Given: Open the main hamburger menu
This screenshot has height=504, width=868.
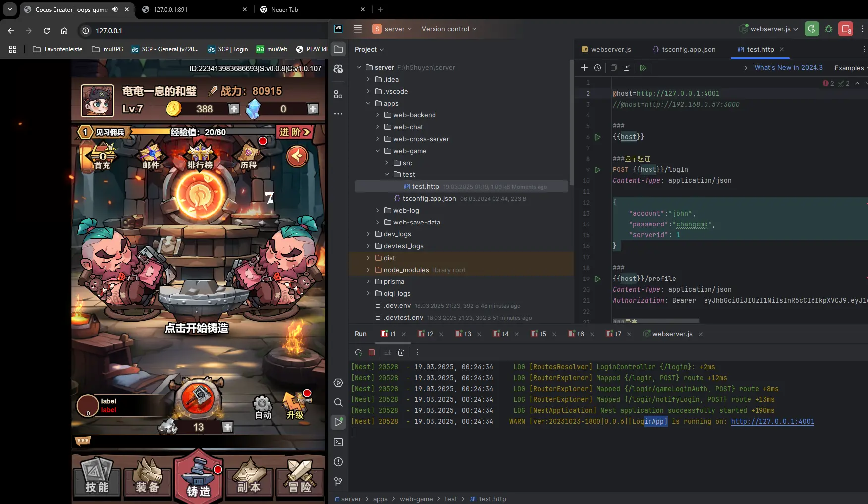Looking at the screenshot, I should pyautogui.click(x=358, y=29).
